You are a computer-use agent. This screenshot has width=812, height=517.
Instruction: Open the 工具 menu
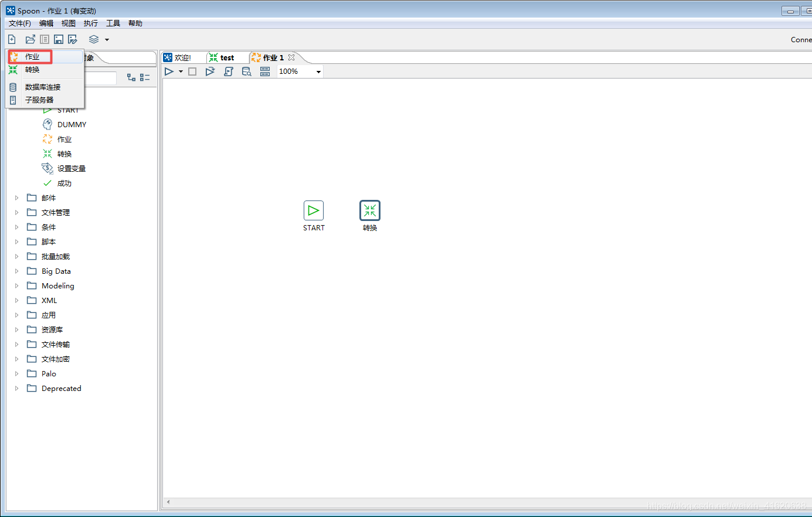tap(113, 23)
